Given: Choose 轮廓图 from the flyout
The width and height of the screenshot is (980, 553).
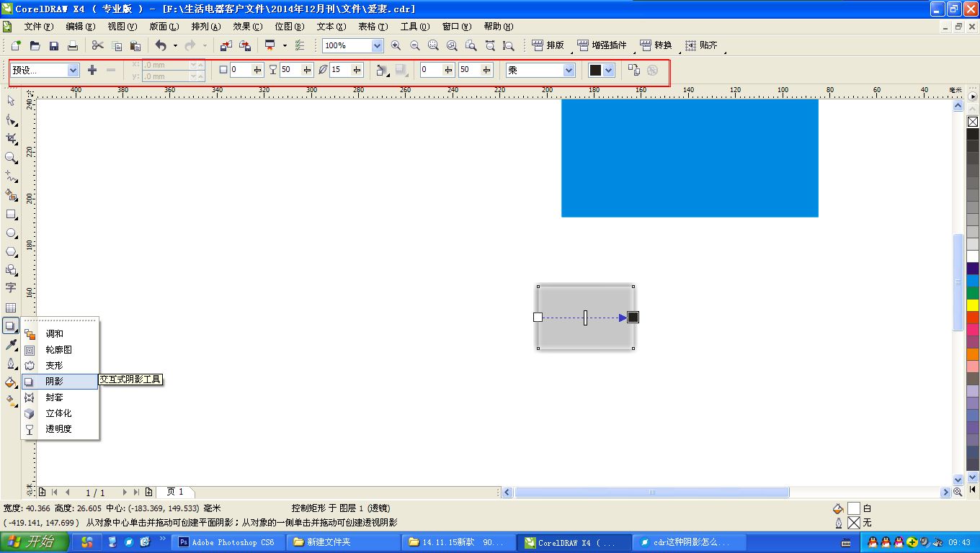Looking at the screenshot, I should coord(60,350).
